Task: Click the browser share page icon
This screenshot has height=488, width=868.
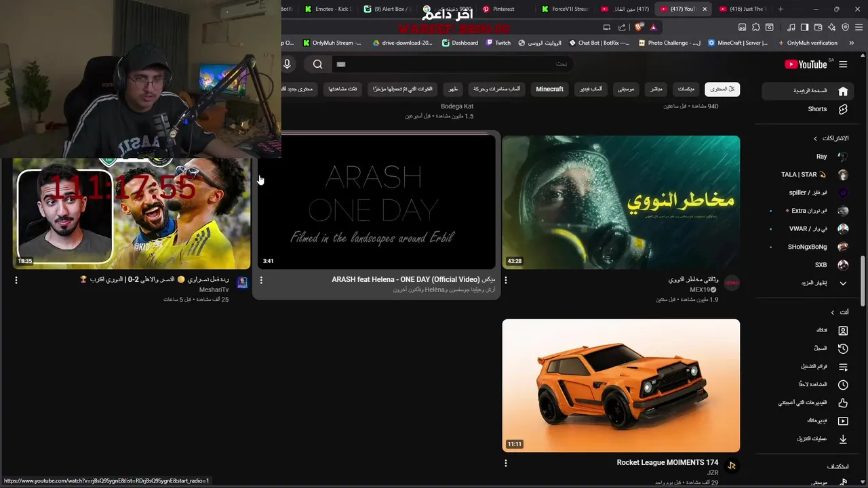Action: pos(623,27)
